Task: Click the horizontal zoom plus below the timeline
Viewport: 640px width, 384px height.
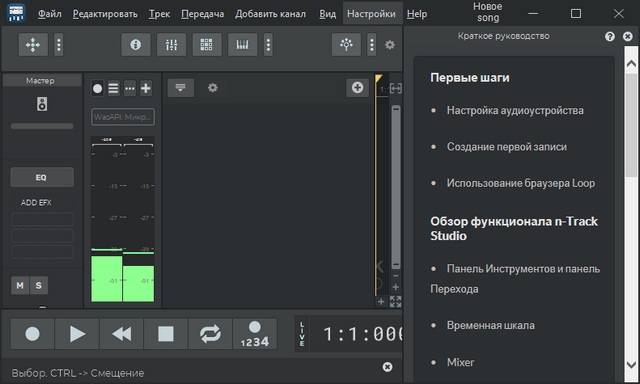Action: (381, 302)
